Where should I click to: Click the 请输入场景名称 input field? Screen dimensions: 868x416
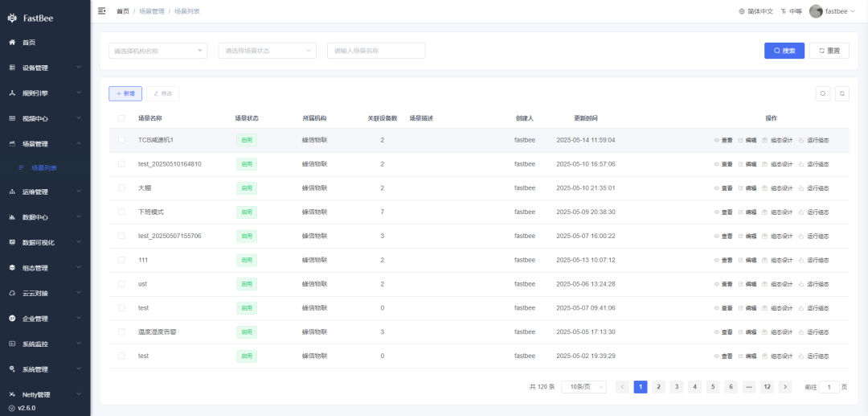[375, 51]
